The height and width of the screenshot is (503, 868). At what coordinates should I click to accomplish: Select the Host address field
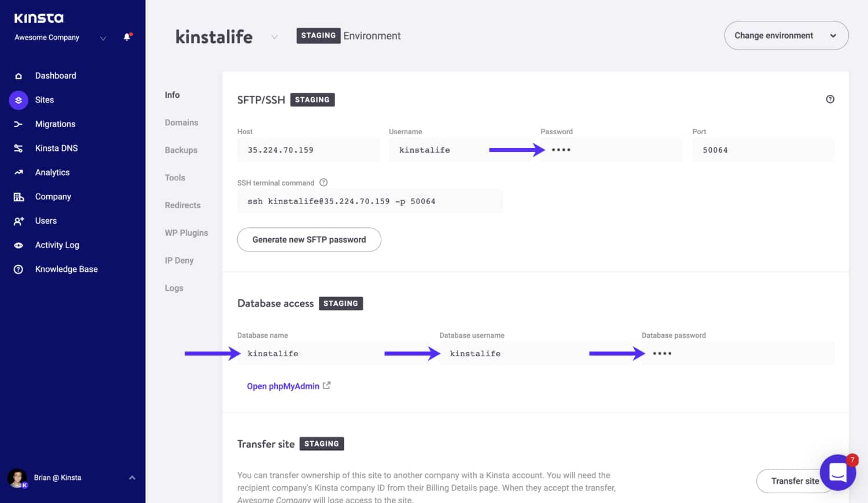click(x=308, y=149)
